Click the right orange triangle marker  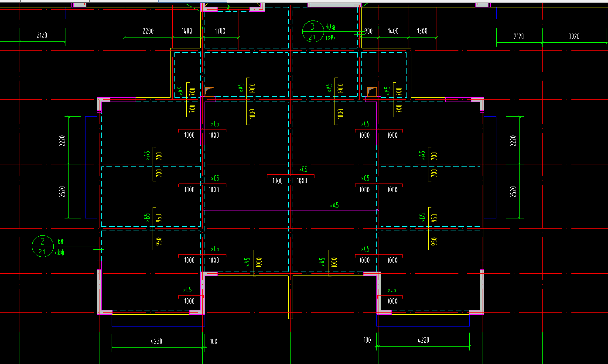point(372,92)
